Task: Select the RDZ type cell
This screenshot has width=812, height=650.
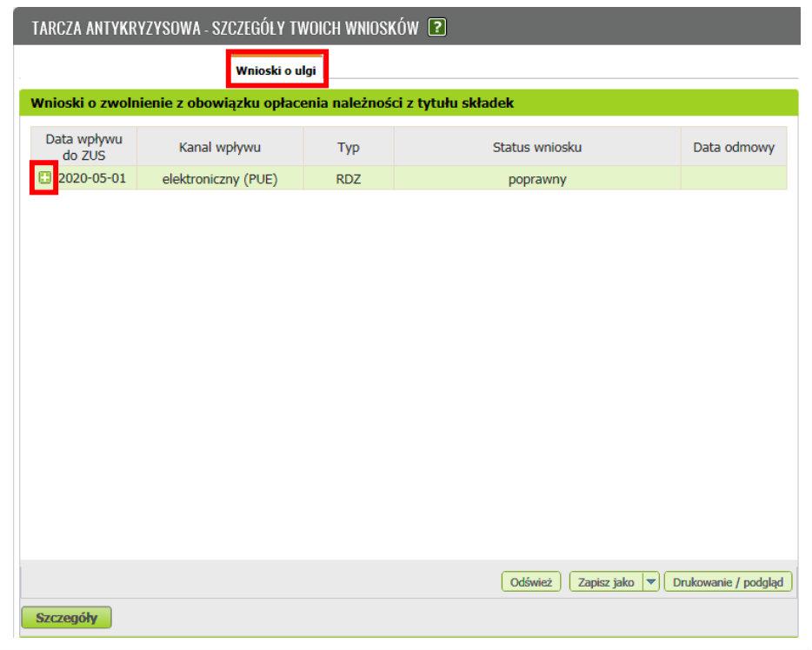Action: pyautogui.click(x=348, y=180)
